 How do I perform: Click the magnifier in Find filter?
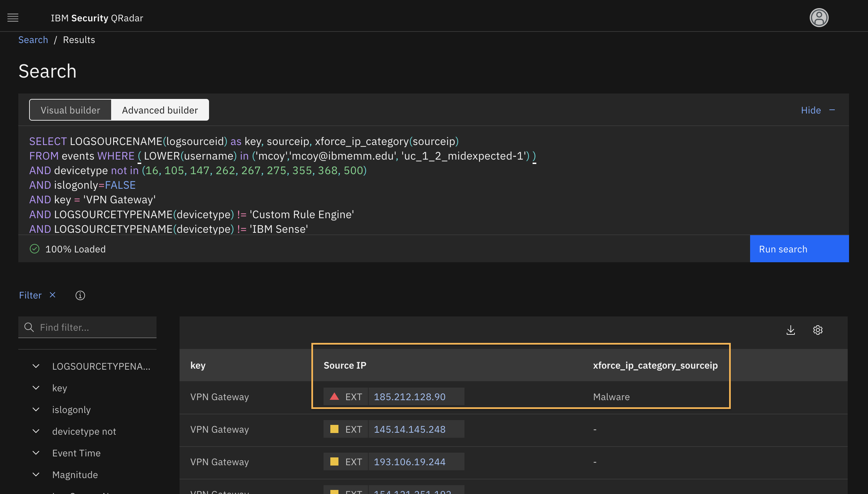tap(29, 327)
